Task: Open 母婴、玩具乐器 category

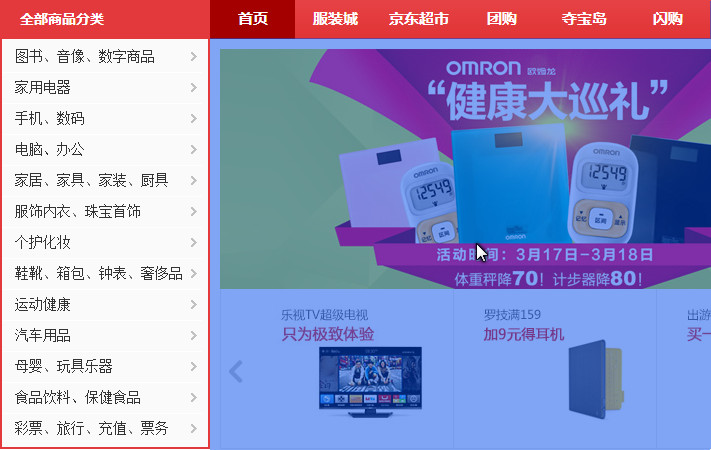Action: pyautogui.click(x=63, y=366)
